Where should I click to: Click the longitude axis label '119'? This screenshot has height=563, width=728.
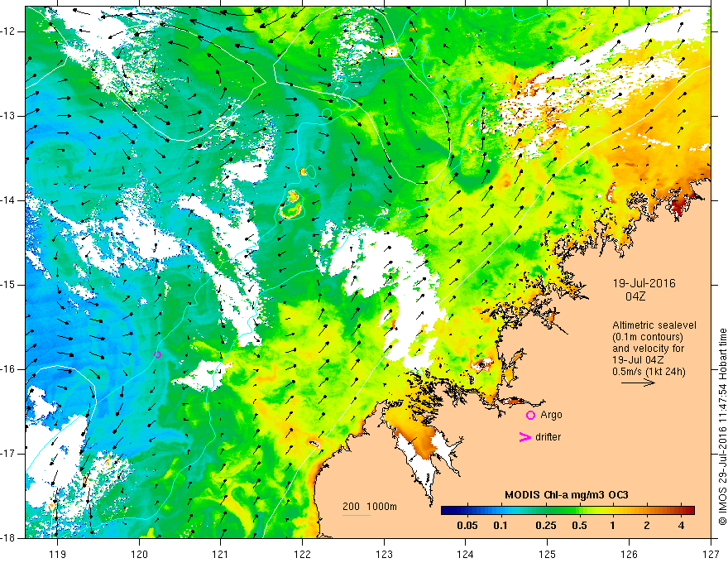click(x=58, y=554)
